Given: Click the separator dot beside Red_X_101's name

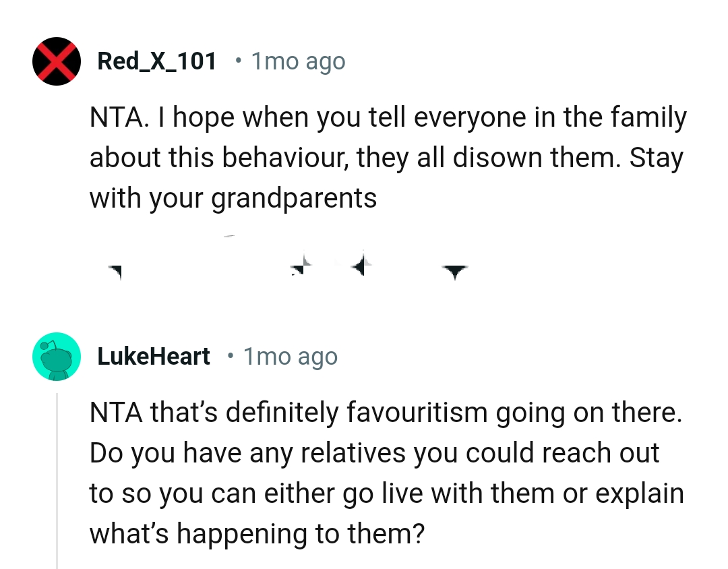Looking at the screenshot, I should click(x=239, y=61).
